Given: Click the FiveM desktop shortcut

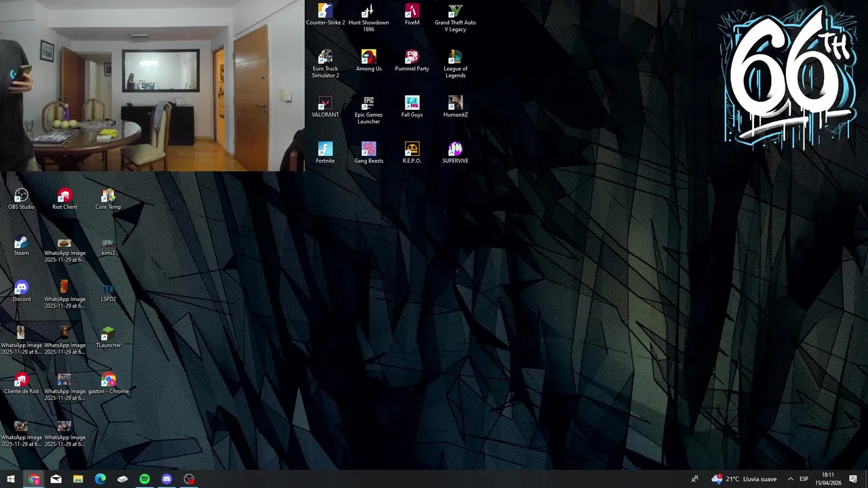Looking at the screenshot, I should coord(412,16).
